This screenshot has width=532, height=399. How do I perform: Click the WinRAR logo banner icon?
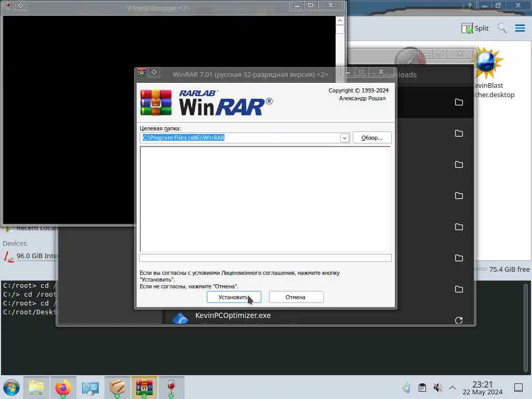tap(156, 103)
